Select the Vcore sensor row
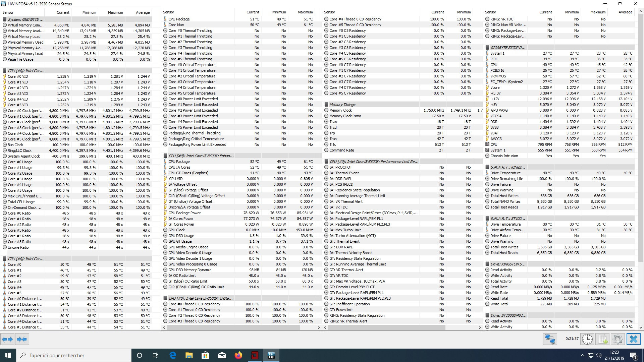This screenshot has height=362, width=644. point(495,87)
